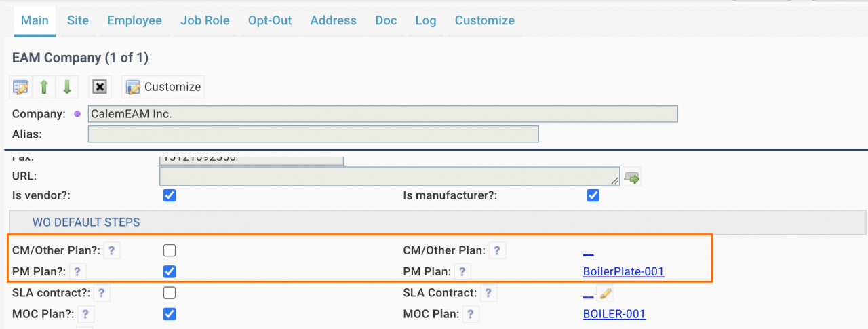Click the X close record icon
The width and height of the screenshot is (868, 329).
(x=100, y=87)
